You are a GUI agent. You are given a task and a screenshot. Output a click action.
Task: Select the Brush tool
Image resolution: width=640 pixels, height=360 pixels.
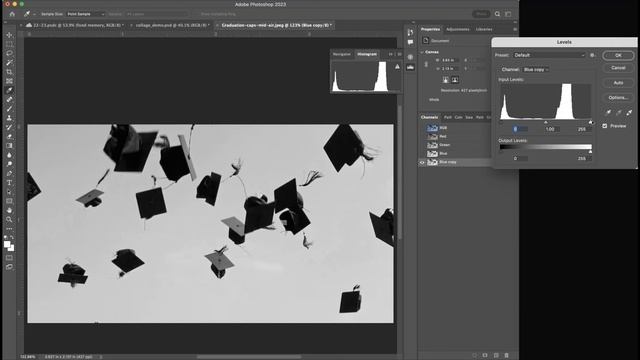[x=9, y=109]
